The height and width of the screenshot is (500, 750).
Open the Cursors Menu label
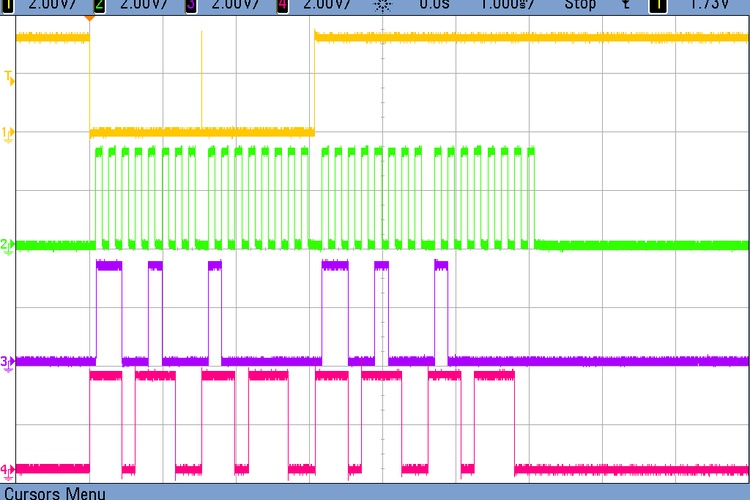55,492
